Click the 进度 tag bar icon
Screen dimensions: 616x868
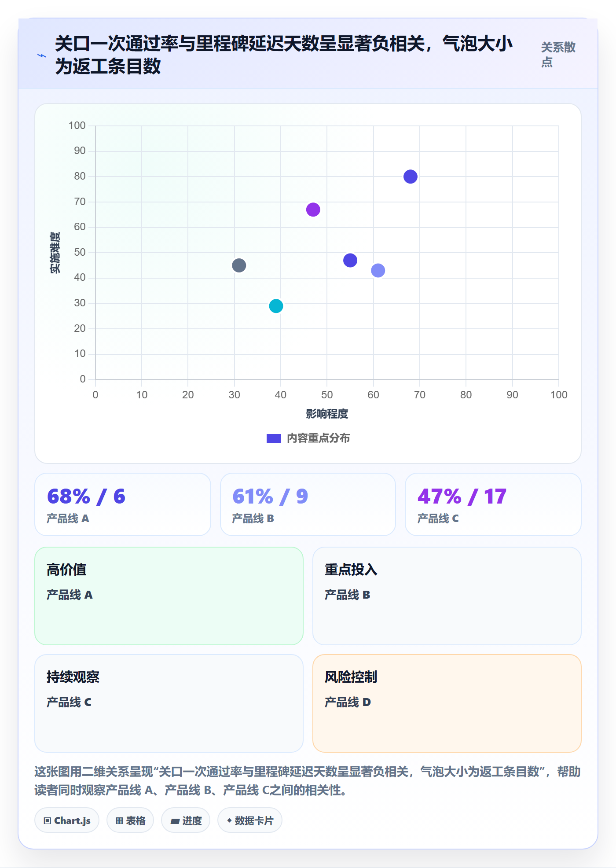point(175,821)
